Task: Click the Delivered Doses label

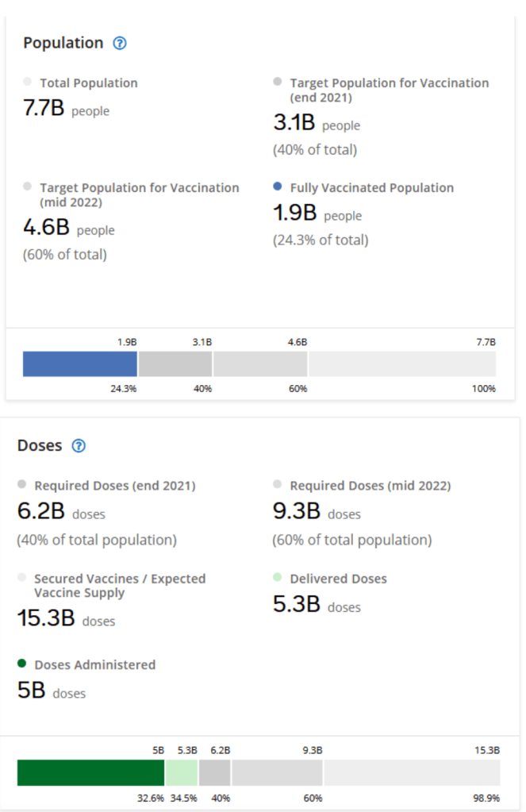Action: coord(338,579)
